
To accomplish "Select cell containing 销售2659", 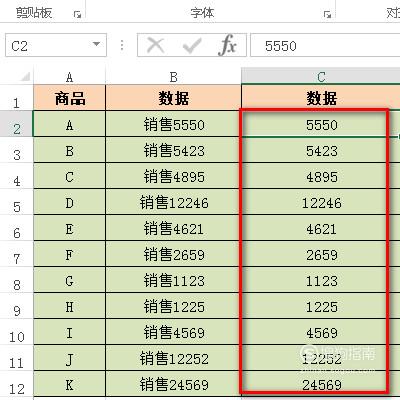I will 173,254.
